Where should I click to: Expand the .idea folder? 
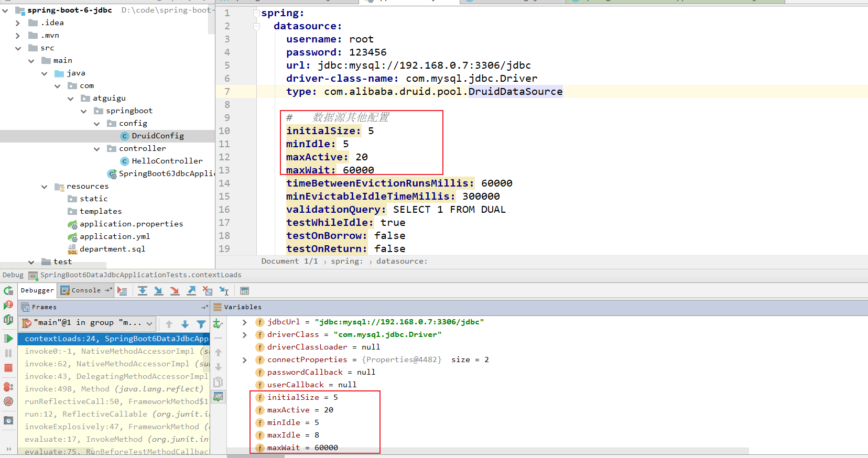pos(18,23)
